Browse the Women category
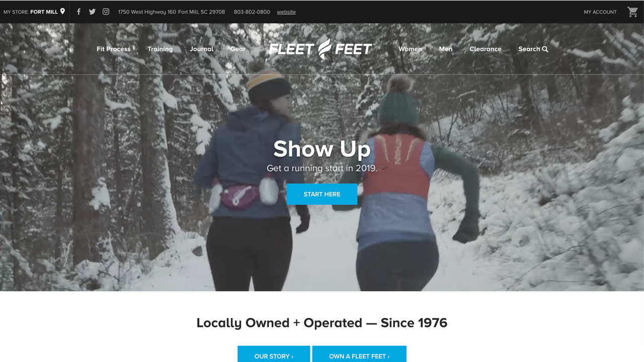 pos(410,49)
